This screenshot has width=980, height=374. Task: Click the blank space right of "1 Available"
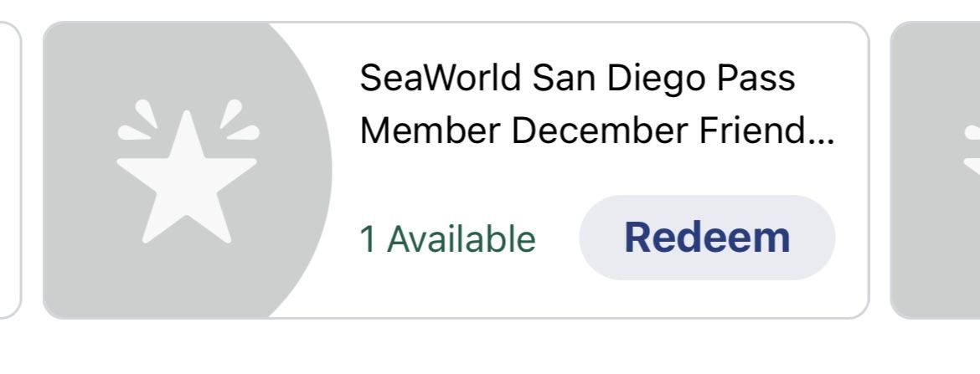(x=557, y=239)
